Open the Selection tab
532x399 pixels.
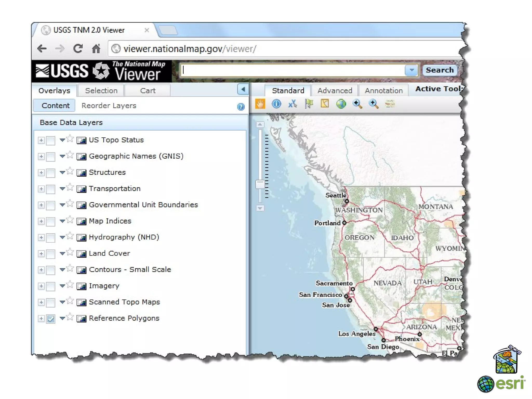tap(101, 90)
